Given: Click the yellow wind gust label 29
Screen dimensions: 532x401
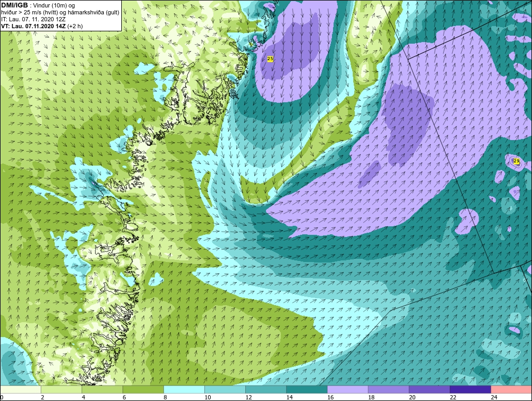Looking at the screenshot, I should click(517, 161).
